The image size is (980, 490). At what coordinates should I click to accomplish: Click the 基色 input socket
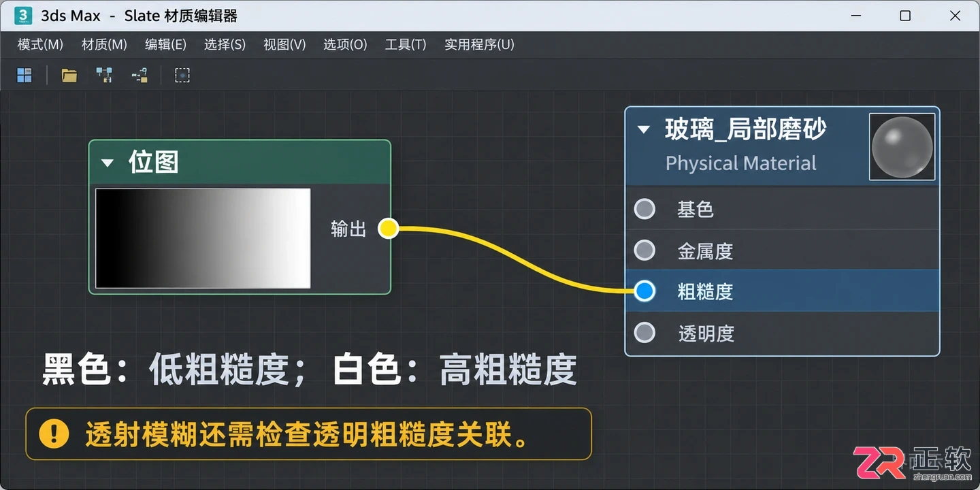point(644,209)
